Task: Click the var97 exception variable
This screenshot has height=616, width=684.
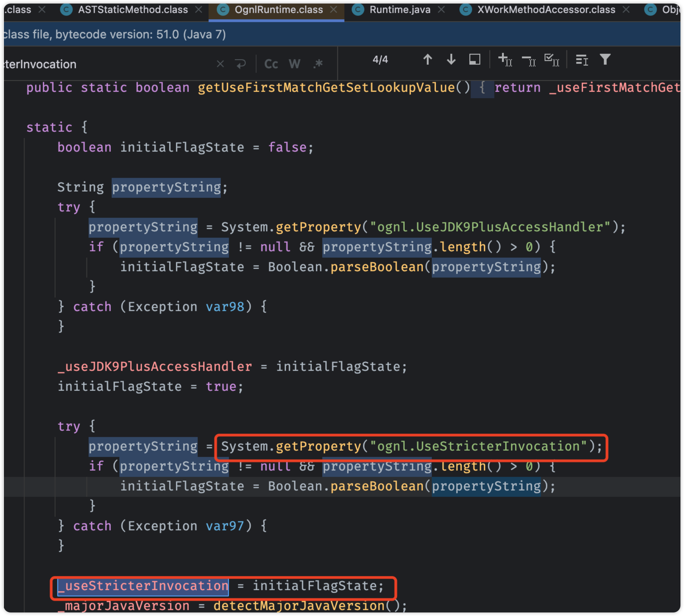Action: 225,526
